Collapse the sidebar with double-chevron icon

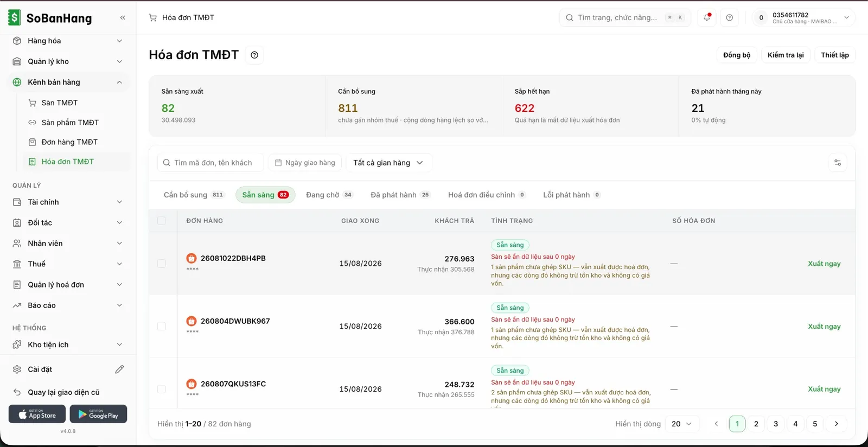click(123, 18)
